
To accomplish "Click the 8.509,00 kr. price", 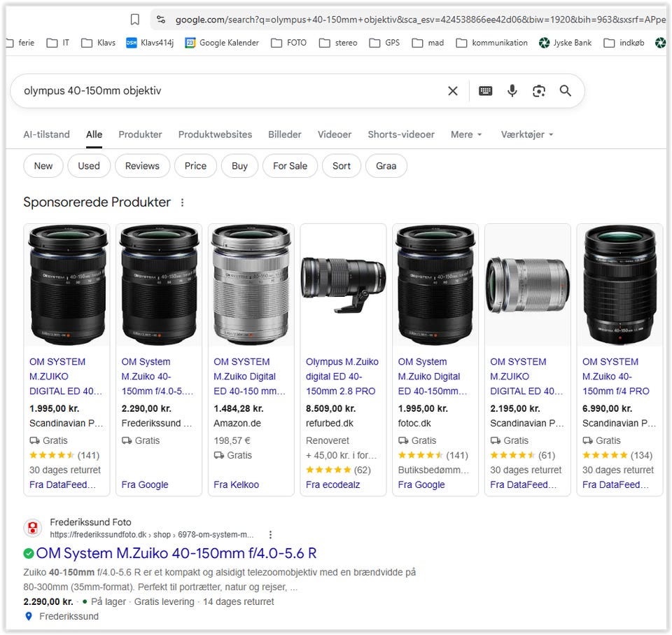I will [330, 409].
